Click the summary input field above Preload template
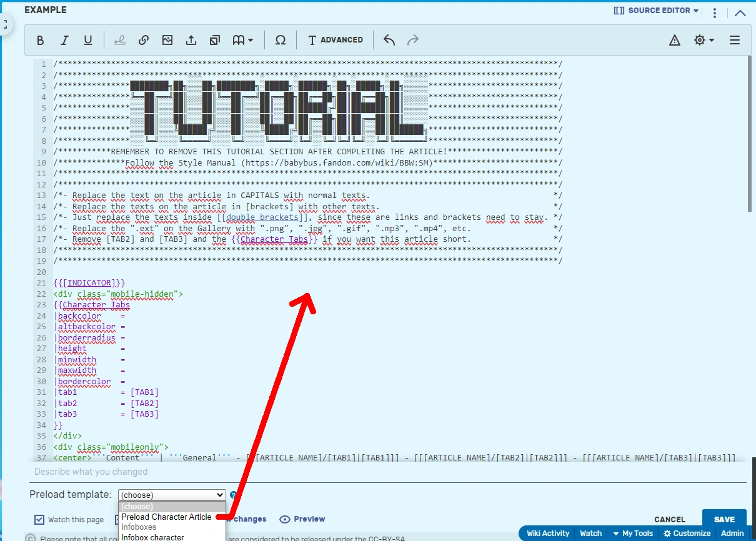The height and width of the screenshot is (541, 756). 250,472
